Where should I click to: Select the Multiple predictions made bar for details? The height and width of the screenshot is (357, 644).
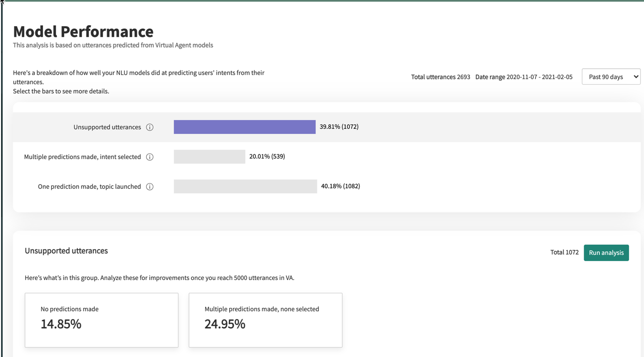coord(209,156)
